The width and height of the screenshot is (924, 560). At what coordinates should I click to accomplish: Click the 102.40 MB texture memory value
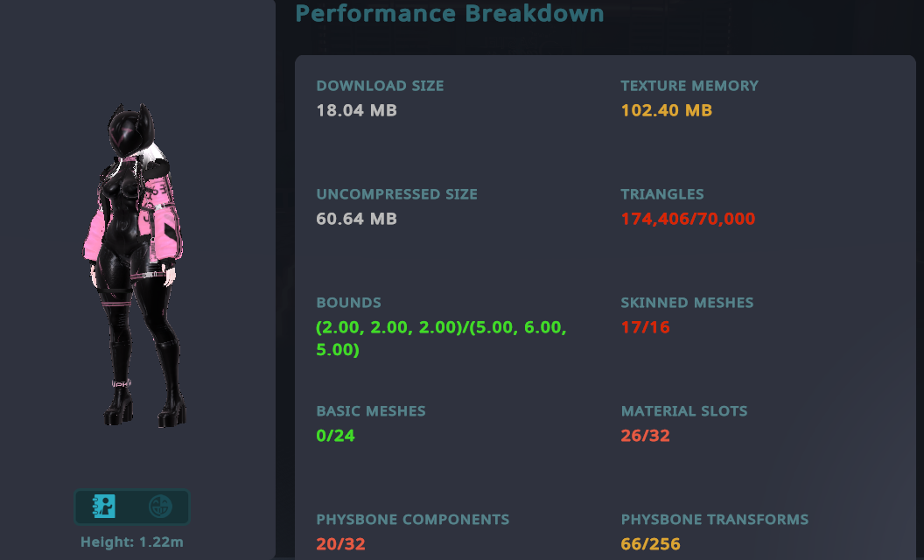click(x=666, y=110)
